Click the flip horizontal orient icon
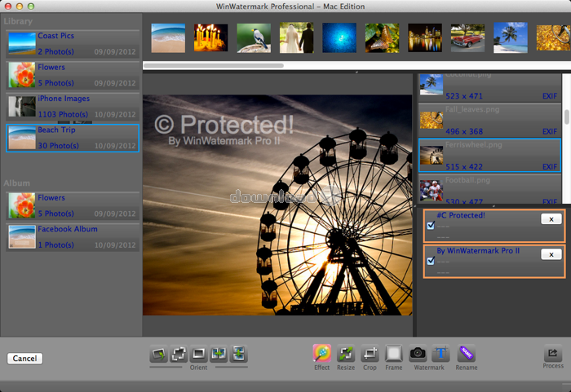 click(x=219, y=354)
